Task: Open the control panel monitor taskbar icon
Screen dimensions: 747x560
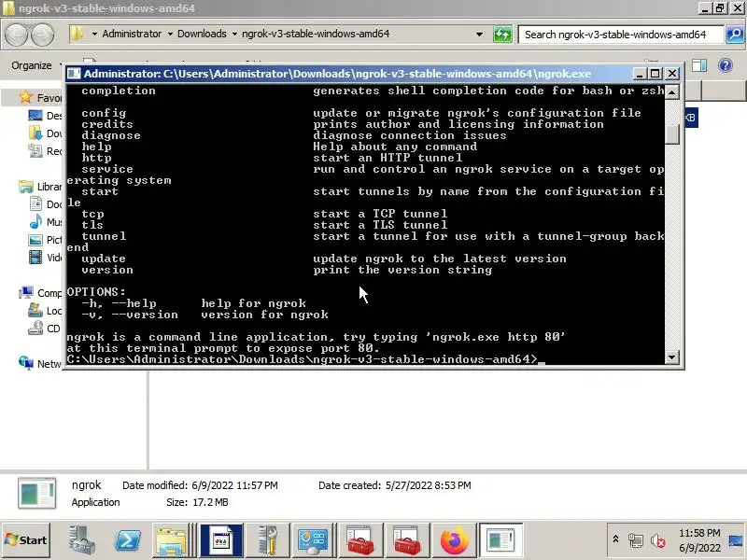Action: tap(313, 540)
